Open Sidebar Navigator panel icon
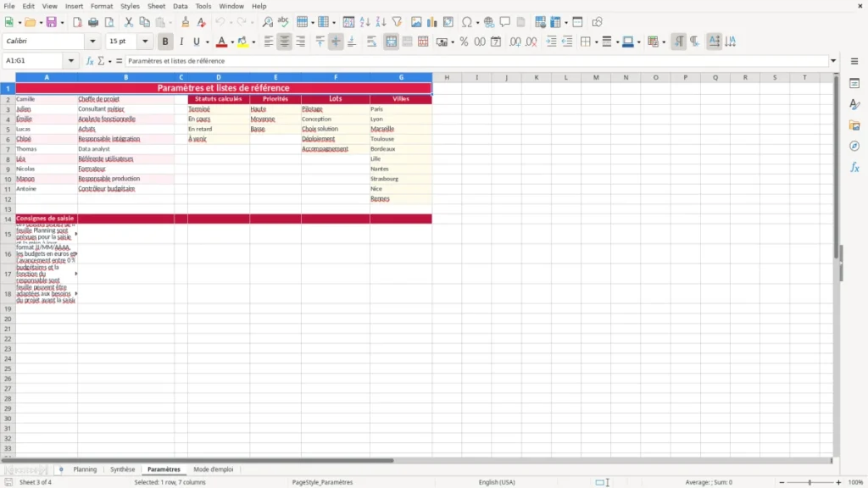Image resolution: width=868 pixels, height=488 pixels. click(854, 146)
